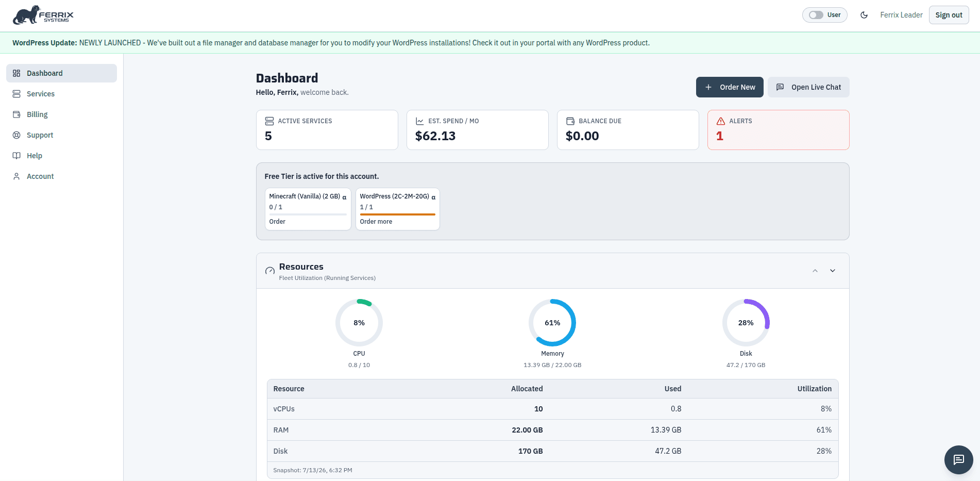This screenshot has height=481, width=980.
Task: Toggle the User mode switch
Action: [816, 15]
